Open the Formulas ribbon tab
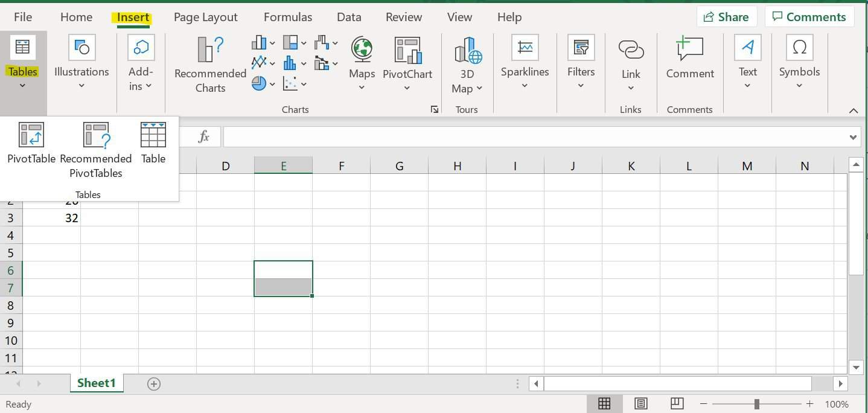The width and height of the screenshot is (868, 413). click(288, 17)
